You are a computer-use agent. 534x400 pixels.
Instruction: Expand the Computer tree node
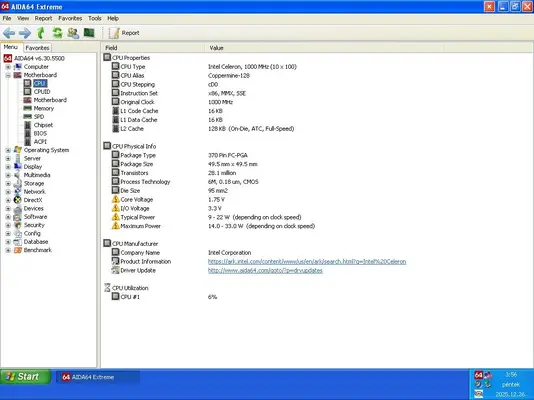(8, 67)
